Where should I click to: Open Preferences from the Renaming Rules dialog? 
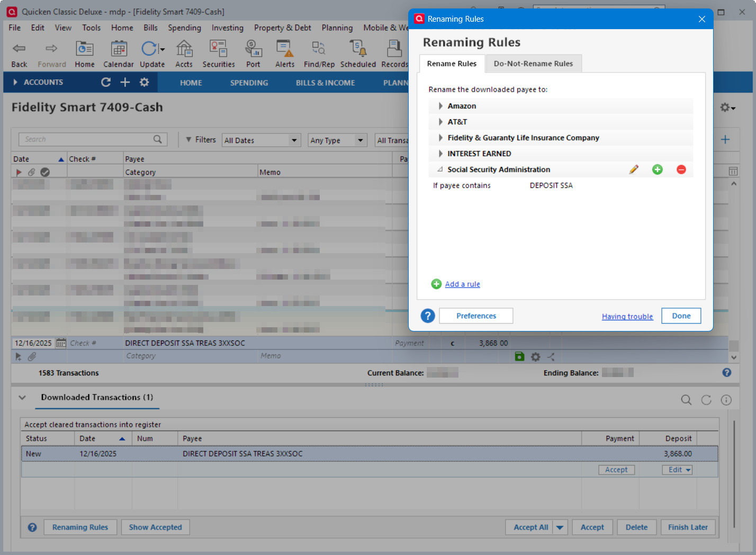coord(476,316)
